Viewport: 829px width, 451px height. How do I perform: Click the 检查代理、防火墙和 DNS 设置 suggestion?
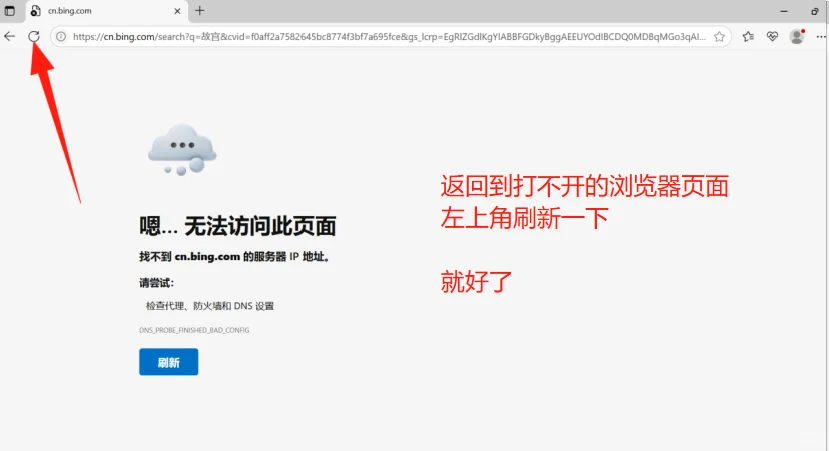point(210,306)
